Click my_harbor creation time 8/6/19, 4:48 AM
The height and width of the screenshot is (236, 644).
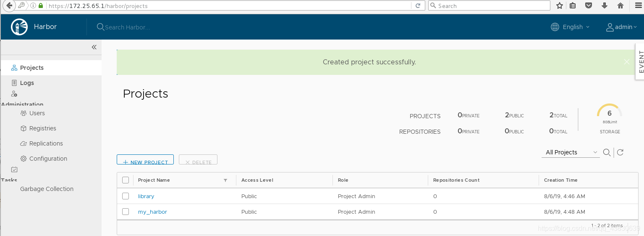pyautogui.click(x=565, y=212)
